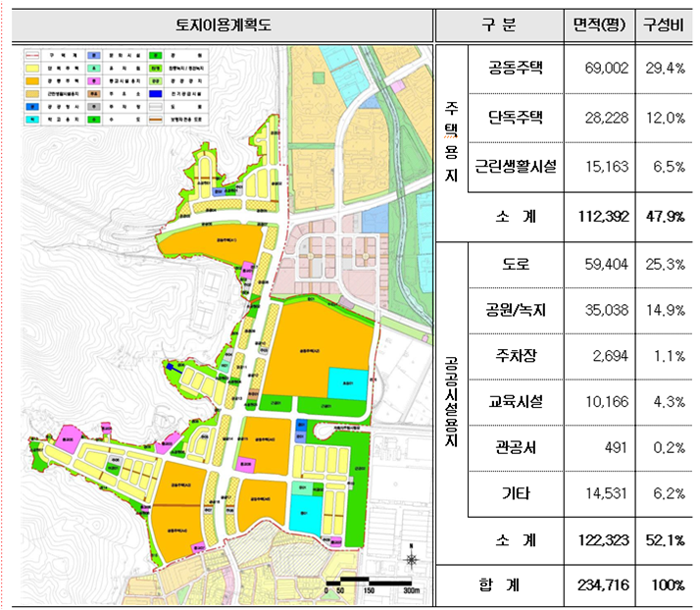The image size is (700, 610).
Task: Click the 6.2% ratio cell
Action: (670, 494)
